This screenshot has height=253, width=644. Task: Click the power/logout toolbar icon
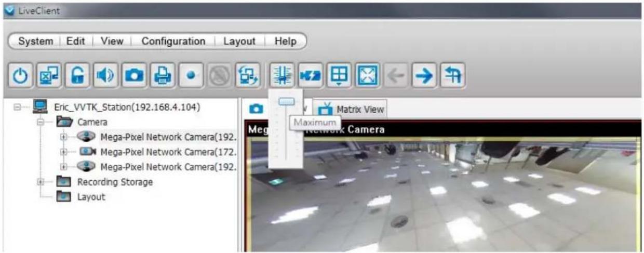click(20, 76)
